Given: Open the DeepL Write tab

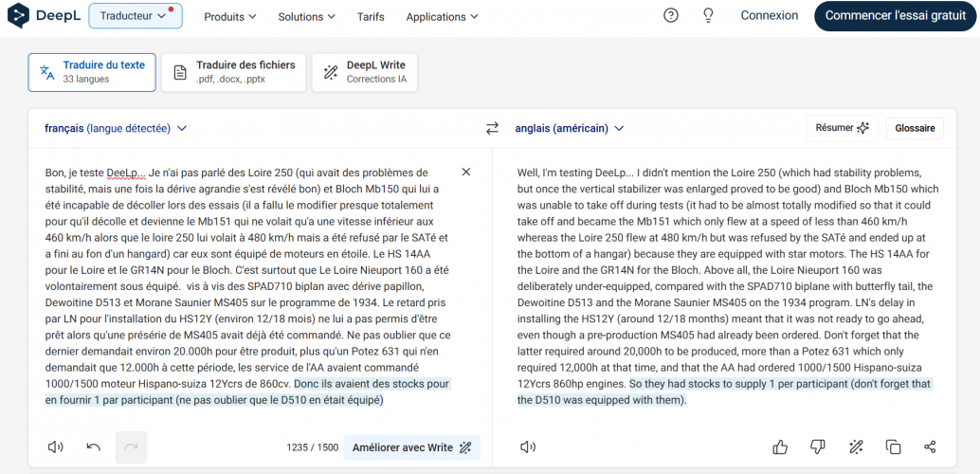Looking at the screenshot, I should pyautogui.click(x=364, y=73).
